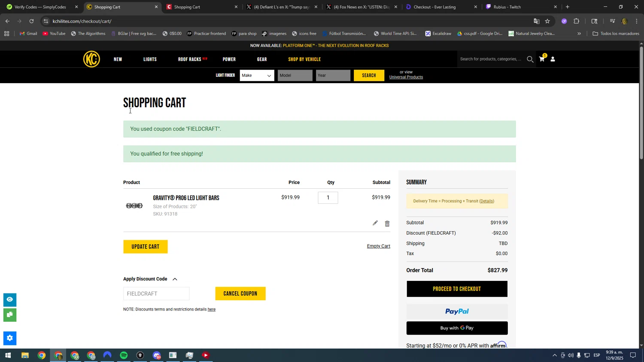Open the account profile icon
Viewport: 644px width, 362px height.
(553, 59)
